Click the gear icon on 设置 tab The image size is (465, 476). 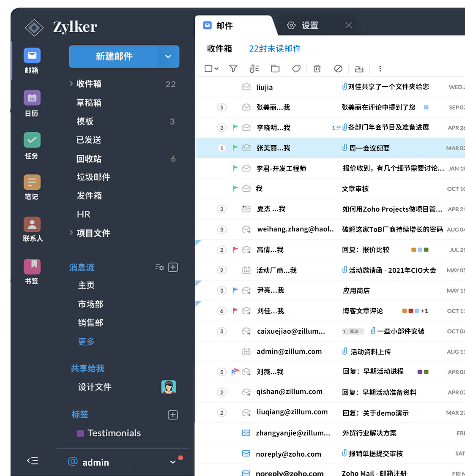pos(291,25)
